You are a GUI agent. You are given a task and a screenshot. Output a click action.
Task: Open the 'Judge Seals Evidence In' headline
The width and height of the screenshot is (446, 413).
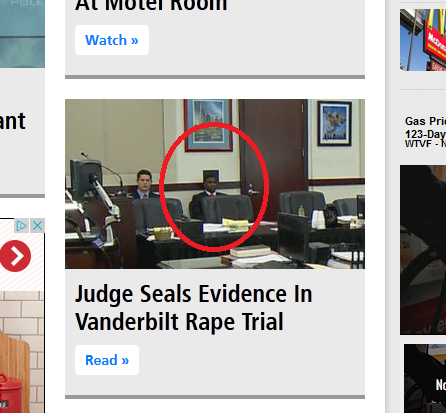pos(194,294)
